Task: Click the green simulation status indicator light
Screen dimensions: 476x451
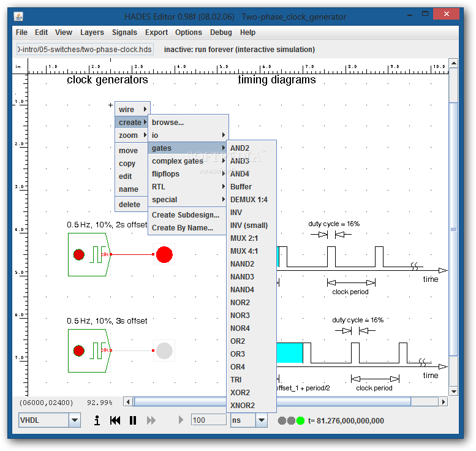Action: pyautogui.click(x=300, y=420)
